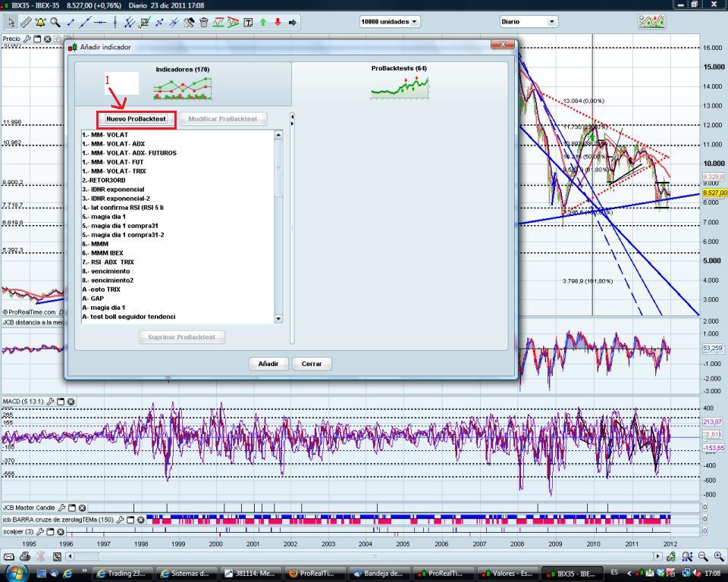Open the Diario timeframe dropdown

(x=529, y=21)
